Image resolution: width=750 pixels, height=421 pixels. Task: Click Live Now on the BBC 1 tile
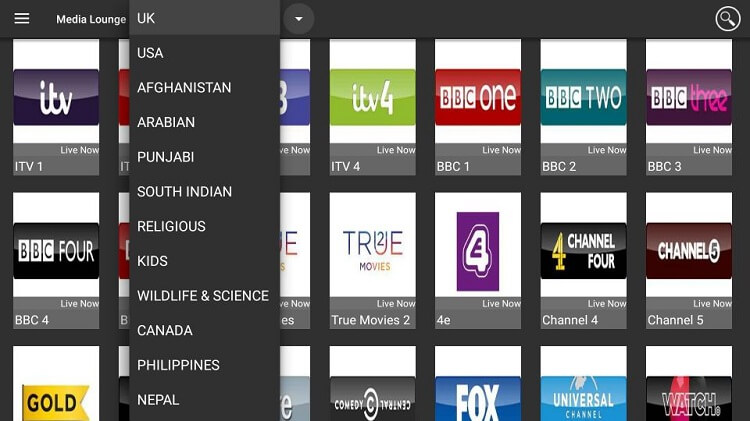(501, 150)
